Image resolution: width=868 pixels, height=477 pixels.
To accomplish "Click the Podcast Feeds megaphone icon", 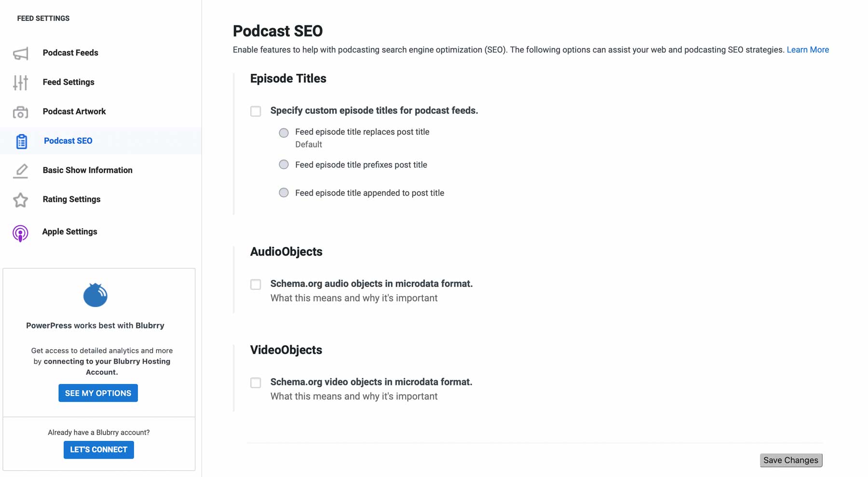I will [x=20, y=53].
